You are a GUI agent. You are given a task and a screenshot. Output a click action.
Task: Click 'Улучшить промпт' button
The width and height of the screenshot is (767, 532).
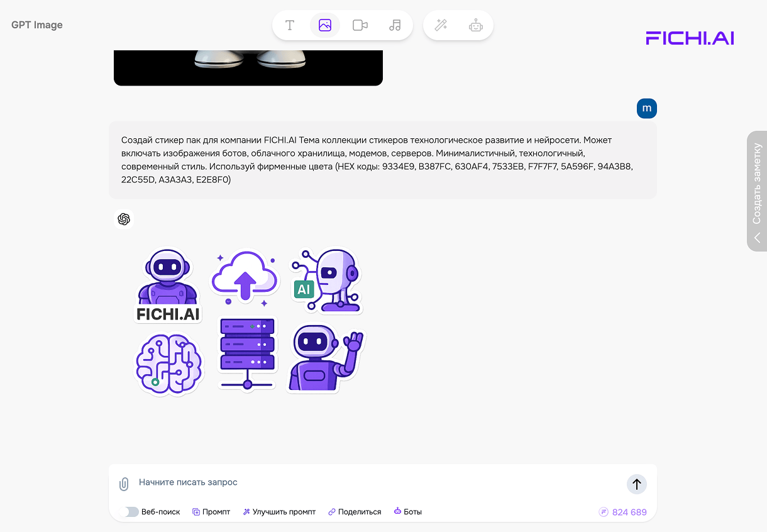click(x=279, y=512)
